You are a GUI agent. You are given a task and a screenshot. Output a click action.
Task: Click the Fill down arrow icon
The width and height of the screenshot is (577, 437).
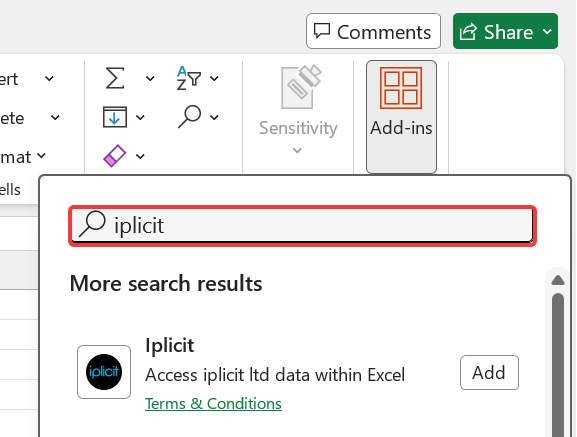coord(115,117)
